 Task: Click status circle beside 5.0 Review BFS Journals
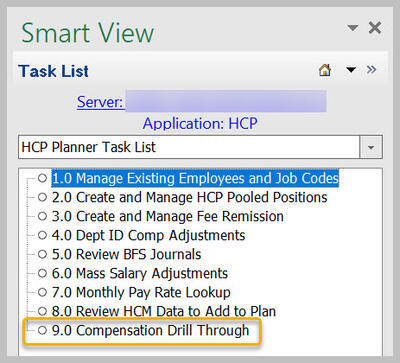42,254
